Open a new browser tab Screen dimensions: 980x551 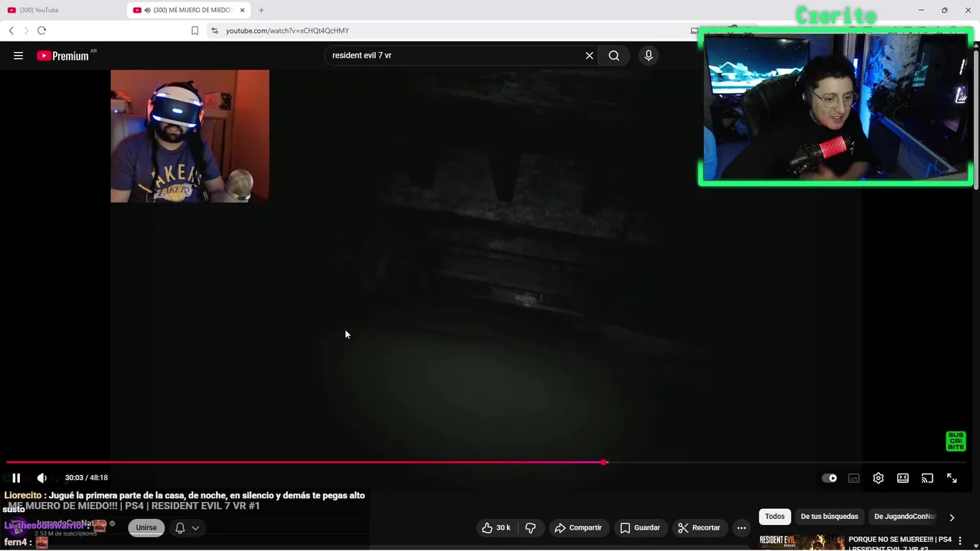pos(261,10)
